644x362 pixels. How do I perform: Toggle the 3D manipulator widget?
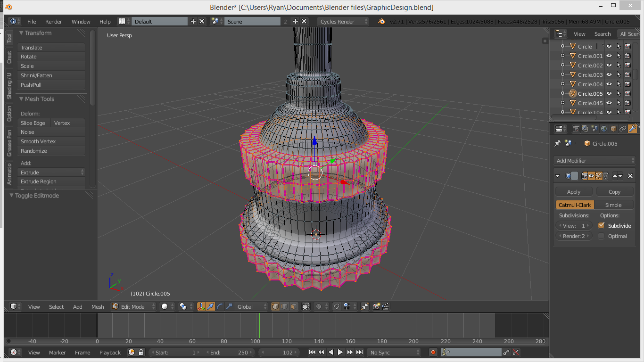tap(201, 306)
